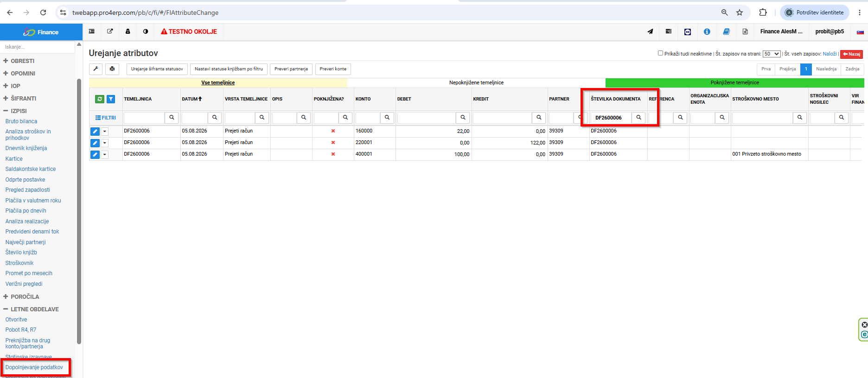Click the Temeljnica filter input field
The height and width of the screenshot is (378, 868).
point(144,118)
